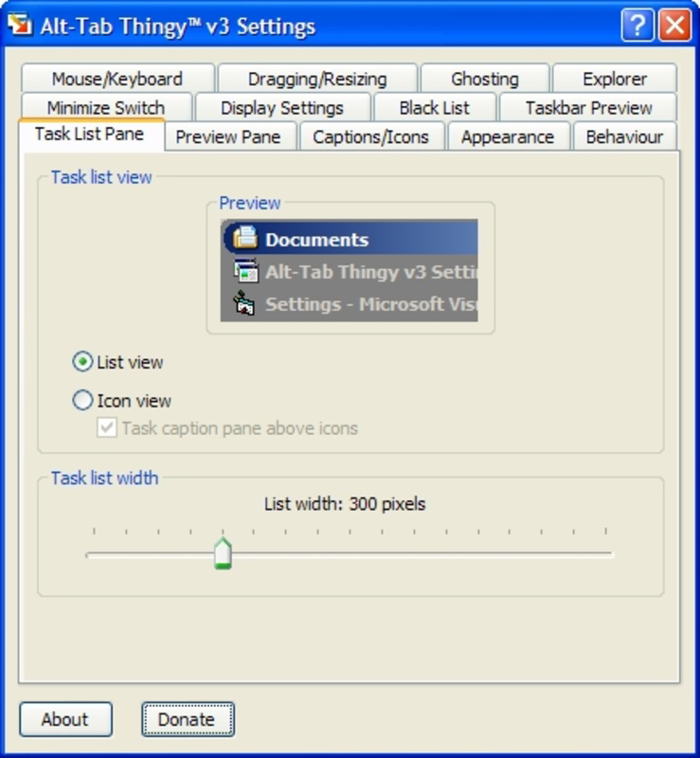This screenshot has width=700, height=758.
Task: Switch to the Ghosting tab
Action: tap(485, 79)
